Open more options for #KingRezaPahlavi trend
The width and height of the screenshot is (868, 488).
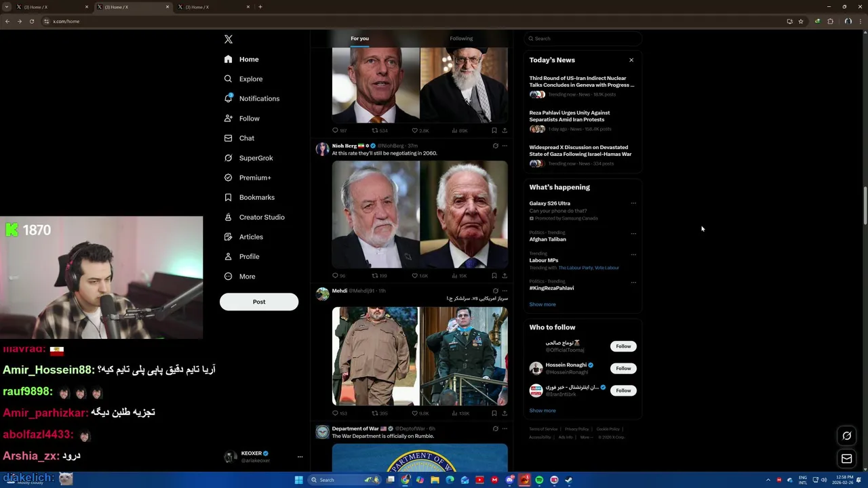coord(633,282)
